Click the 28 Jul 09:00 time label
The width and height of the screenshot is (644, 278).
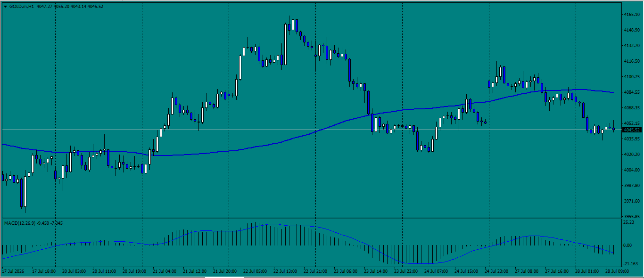[x=617, y=271]
